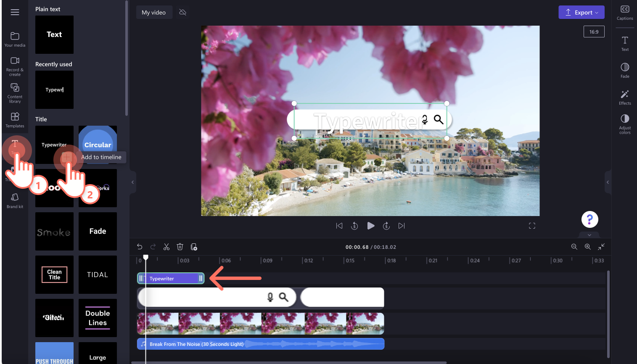The height and width of the screenshot is (364, 637).
Task: Change the 16:9 aspect ratio
Action: (594, 32)
